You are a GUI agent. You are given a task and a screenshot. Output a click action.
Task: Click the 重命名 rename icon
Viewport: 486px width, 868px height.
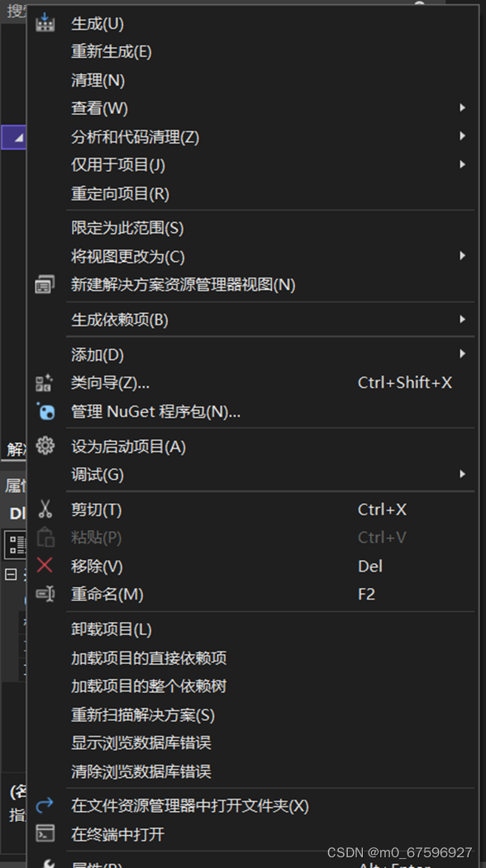coord(45,594)
